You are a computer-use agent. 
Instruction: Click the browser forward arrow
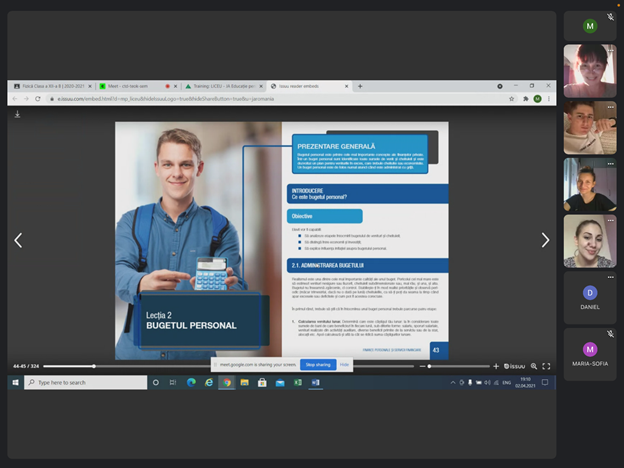coord(26,99)
